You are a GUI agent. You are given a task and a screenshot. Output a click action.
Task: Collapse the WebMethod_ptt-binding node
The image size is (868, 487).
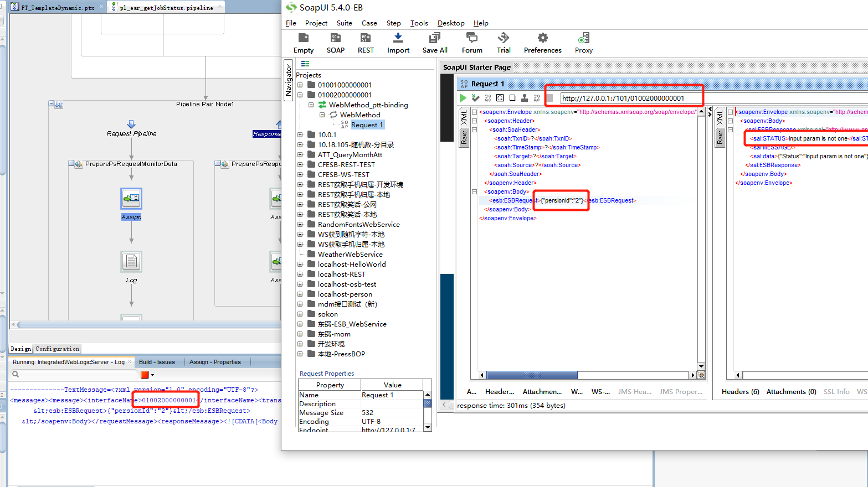pyautogui.click(x=311, y=105)
